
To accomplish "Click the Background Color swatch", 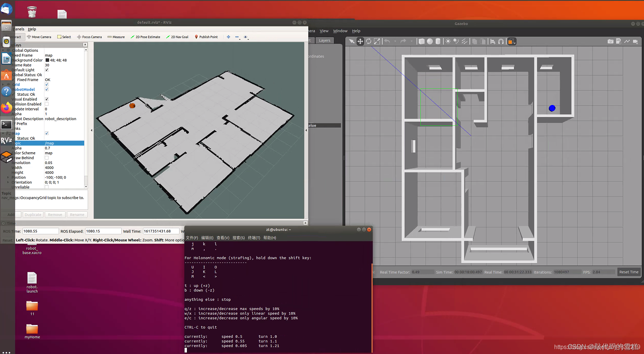I will tap(47, 60).
